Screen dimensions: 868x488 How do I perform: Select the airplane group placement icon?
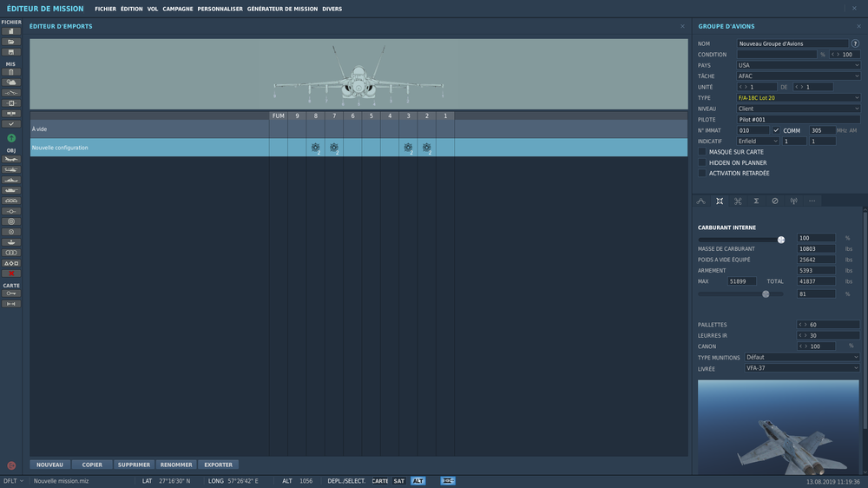pos(11,159)
